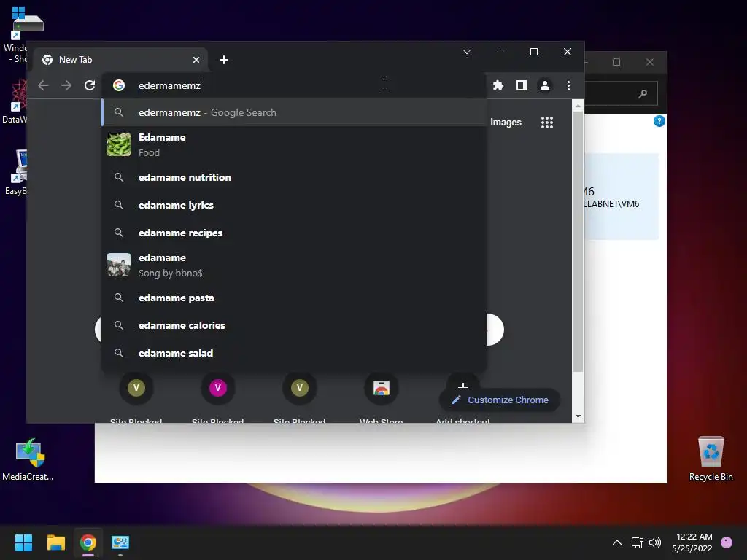Select the MediaCreat... desktop icon
Screen dimensions: 747x560
28,459
